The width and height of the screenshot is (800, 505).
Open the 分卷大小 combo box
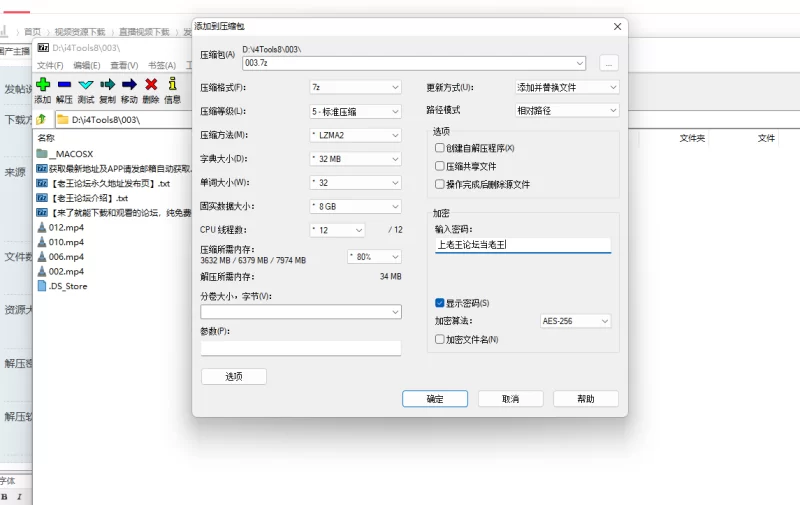click(301, 312)
